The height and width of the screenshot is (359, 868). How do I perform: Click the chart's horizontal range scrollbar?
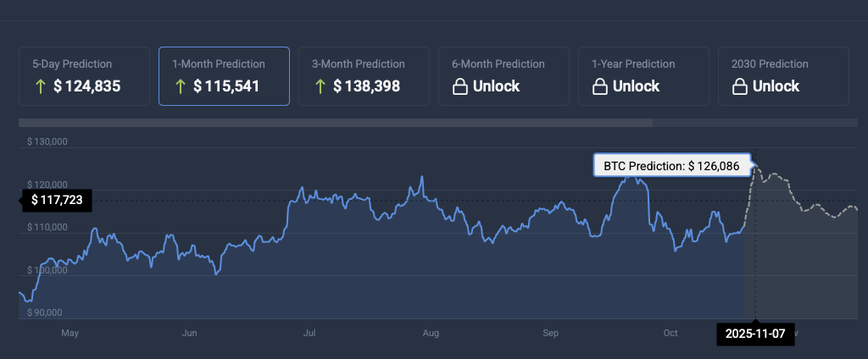pos(336,123)
